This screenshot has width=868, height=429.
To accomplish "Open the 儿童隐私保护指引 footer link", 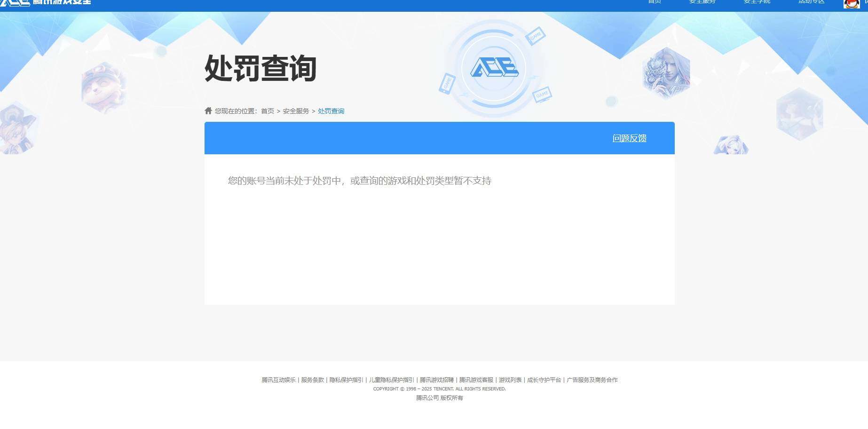I will pos(392,380).
